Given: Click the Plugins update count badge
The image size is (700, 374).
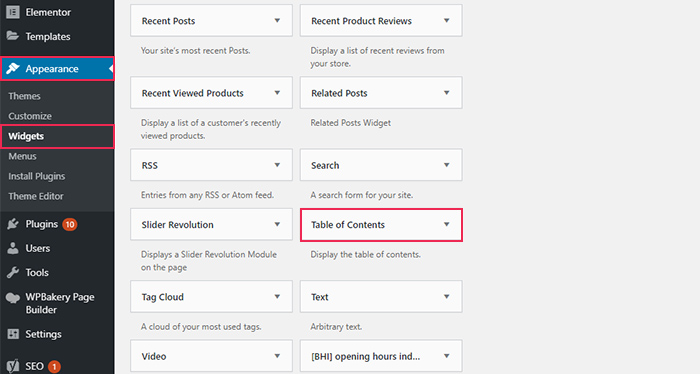Looking at the screenshot, I should (70, 224).
